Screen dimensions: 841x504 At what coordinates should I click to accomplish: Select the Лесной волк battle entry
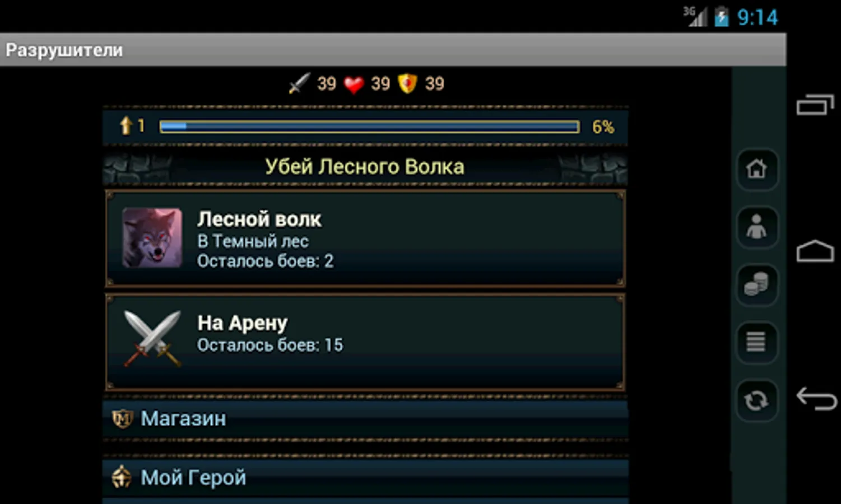tap(365, 239)
